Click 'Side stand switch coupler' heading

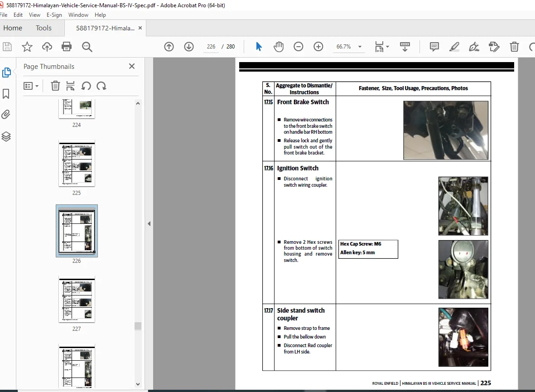click(301, 314)
